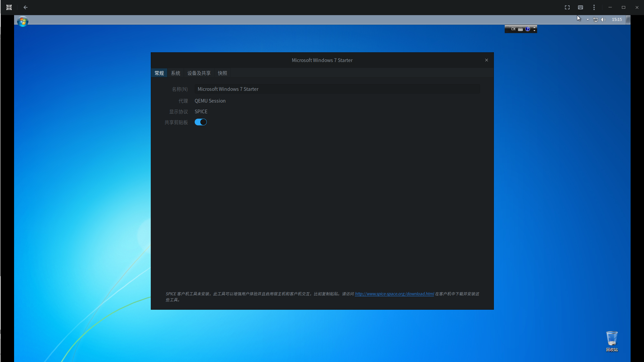Minimize the Boxes window
Screen dimensions: 644x362
click(610, 7)
